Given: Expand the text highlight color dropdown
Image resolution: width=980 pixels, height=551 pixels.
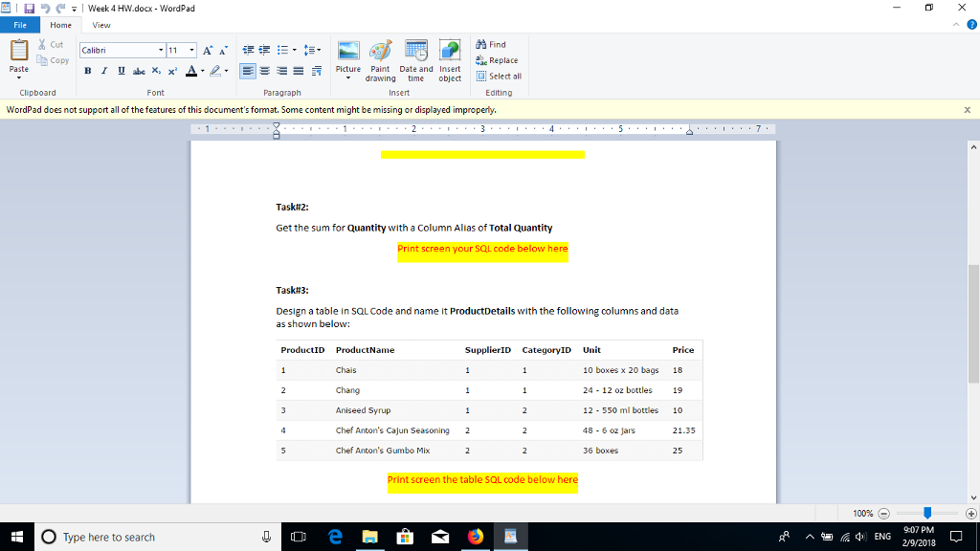Looking at the screenshot, I should (224, 71).
